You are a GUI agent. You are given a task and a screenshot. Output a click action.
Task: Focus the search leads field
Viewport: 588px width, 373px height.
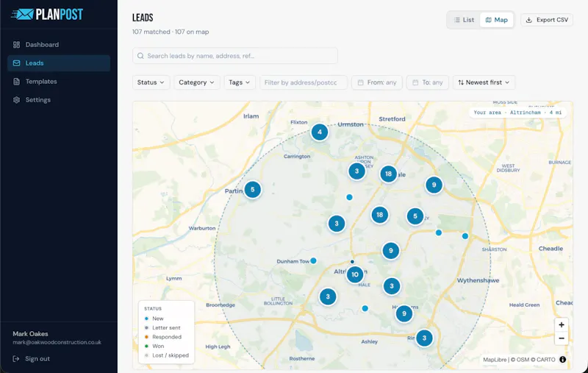point(235,56)
